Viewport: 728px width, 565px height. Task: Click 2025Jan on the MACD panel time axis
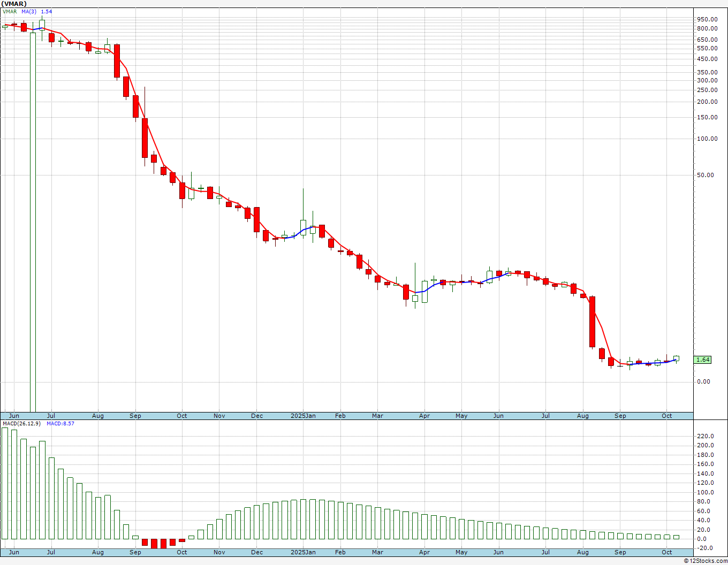303,552
